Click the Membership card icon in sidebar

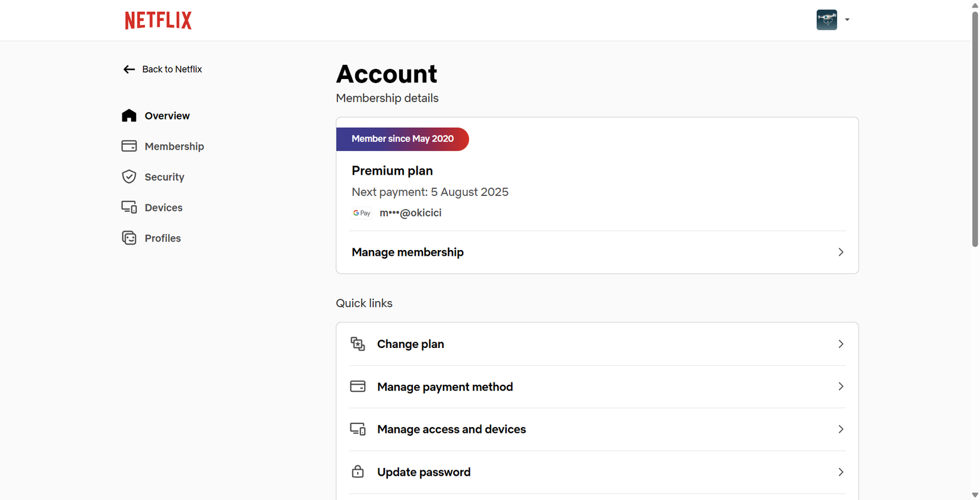(129, 146)
